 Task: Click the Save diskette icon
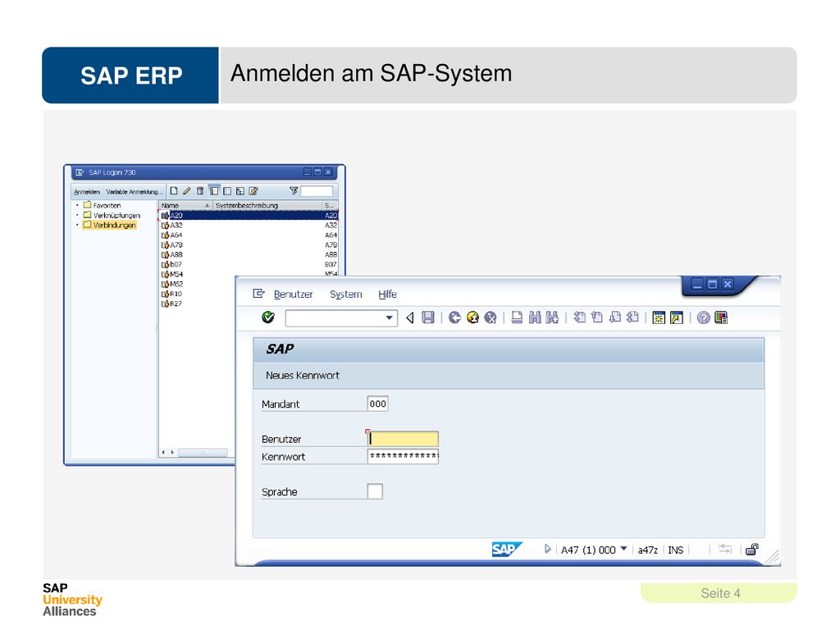(x=428, y=317)
